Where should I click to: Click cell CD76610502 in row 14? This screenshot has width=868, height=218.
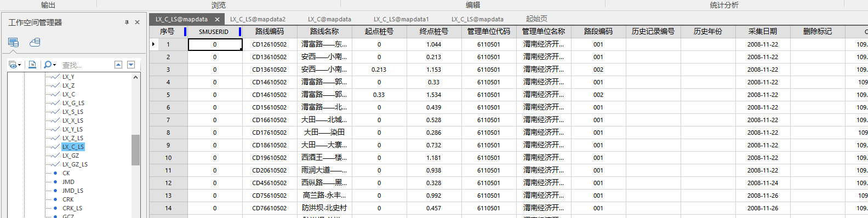[x=270, y=208]
